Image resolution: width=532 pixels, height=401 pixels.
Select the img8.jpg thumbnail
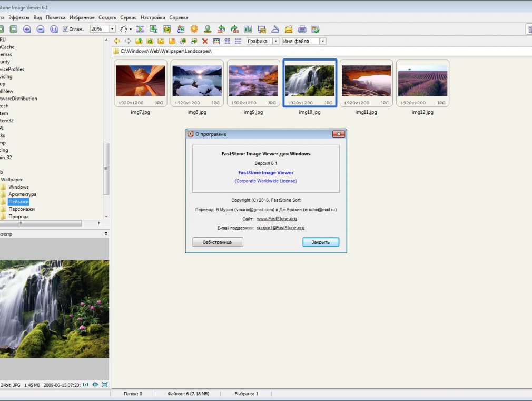pos(197,83)
